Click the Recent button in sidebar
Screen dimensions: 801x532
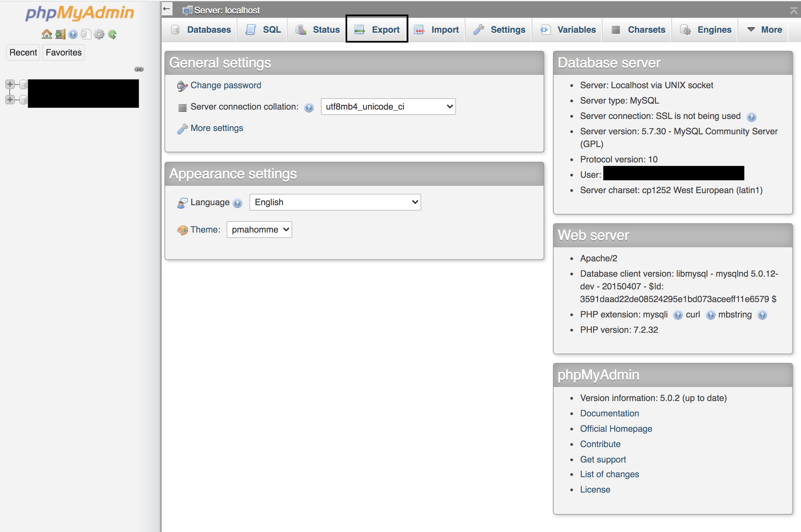click(23, 52)
